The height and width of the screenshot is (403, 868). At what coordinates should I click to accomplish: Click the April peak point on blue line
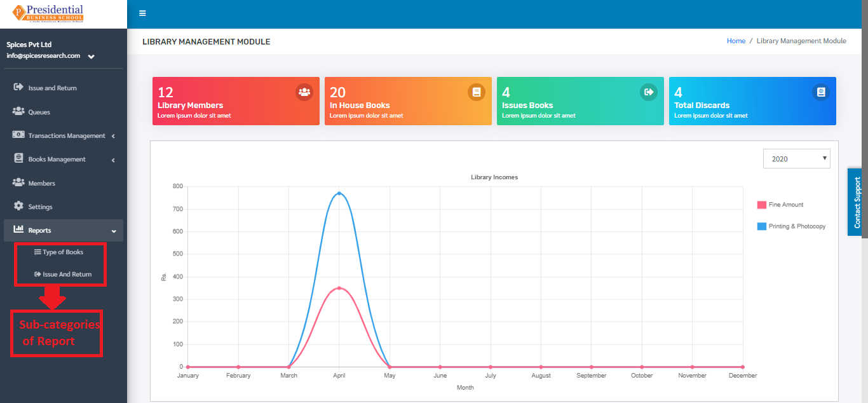339,193
